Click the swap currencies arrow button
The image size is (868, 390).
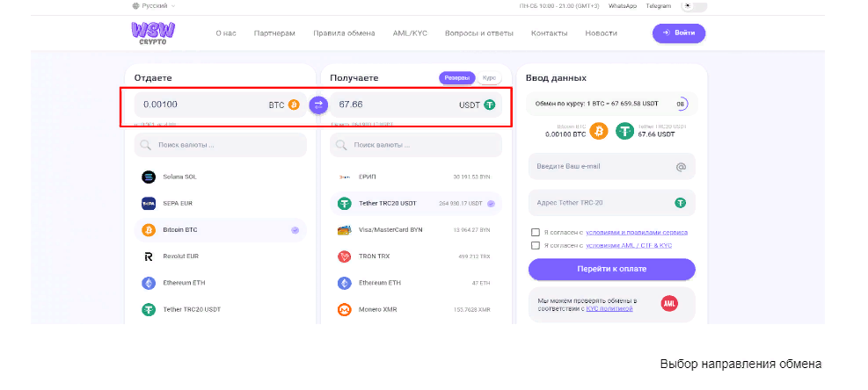[318, 105]
